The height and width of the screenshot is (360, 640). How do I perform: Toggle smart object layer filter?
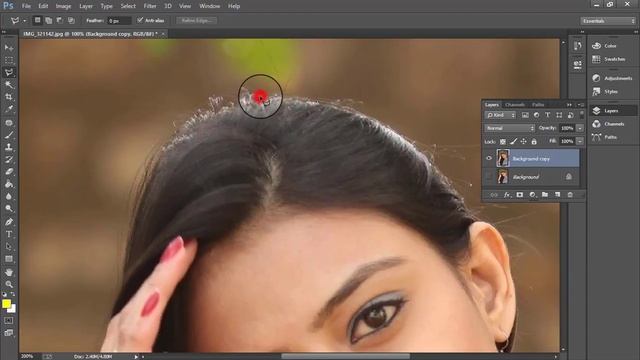[571, 115]
